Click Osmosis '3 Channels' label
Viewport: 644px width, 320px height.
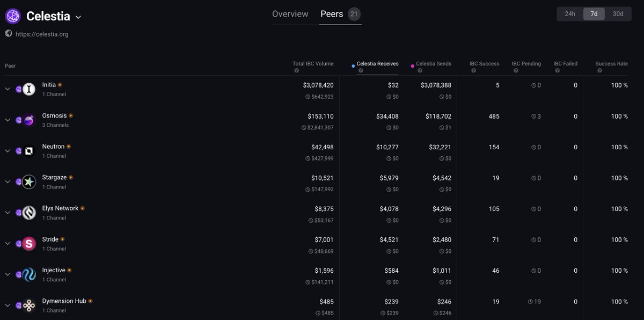(x=55, y=125)
